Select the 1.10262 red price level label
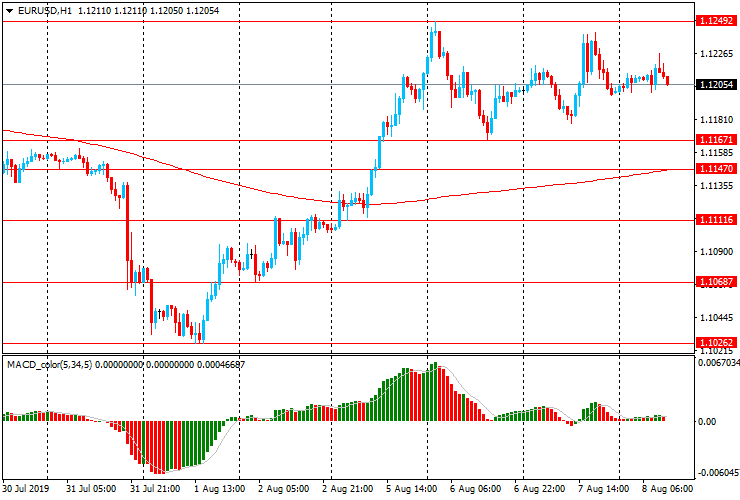This screenshot has width=740, height=500. 716,343
